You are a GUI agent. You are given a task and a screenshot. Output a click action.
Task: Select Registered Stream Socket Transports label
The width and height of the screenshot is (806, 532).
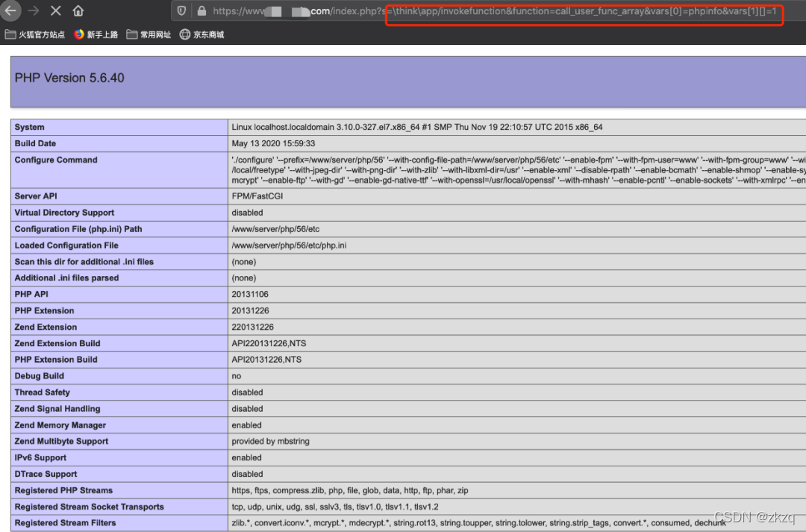89,507
